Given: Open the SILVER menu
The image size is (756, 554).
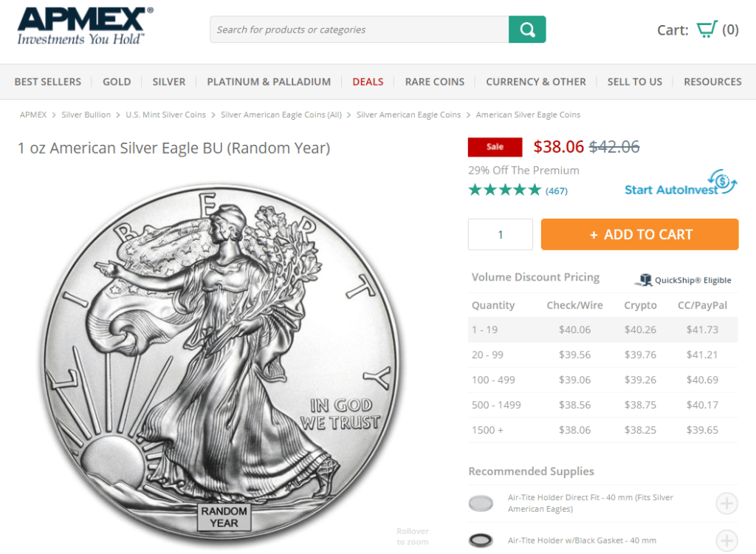Looking at the screenshot, I should tap(169, 81).
